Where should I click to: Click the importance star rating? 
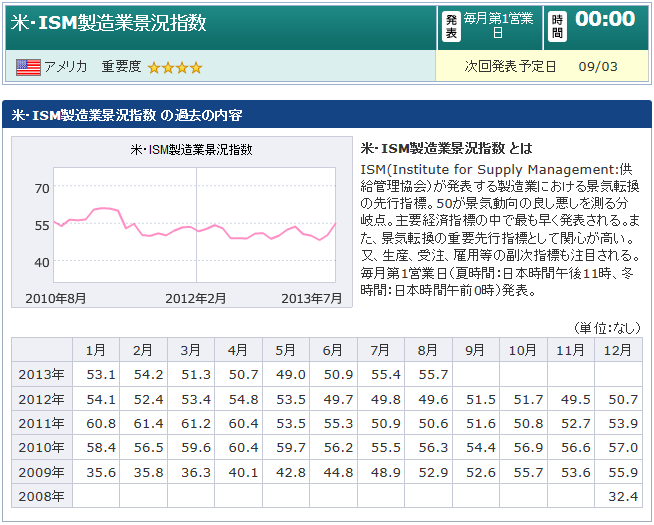[x=175, y=68]
